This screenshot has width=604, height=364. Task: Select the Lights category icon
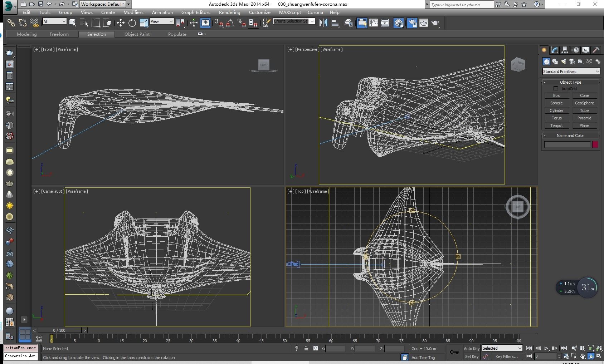tap(564, 62)
